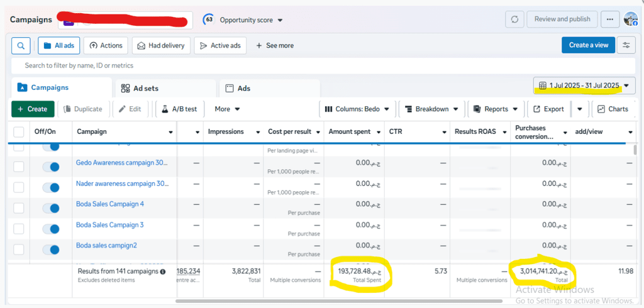Viewport: 644px width, 308px height.
Task: Tick the checkbox for Boda Sales Campaign 4
Action: (x=19, y=208)
